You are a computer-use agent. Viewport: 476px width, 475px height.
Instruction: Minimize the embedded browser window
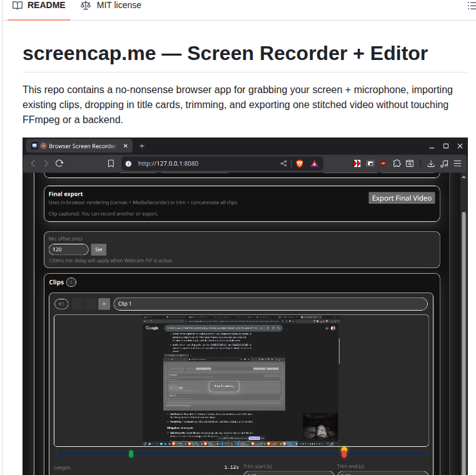pyautogui.click(x=432, y=146)
